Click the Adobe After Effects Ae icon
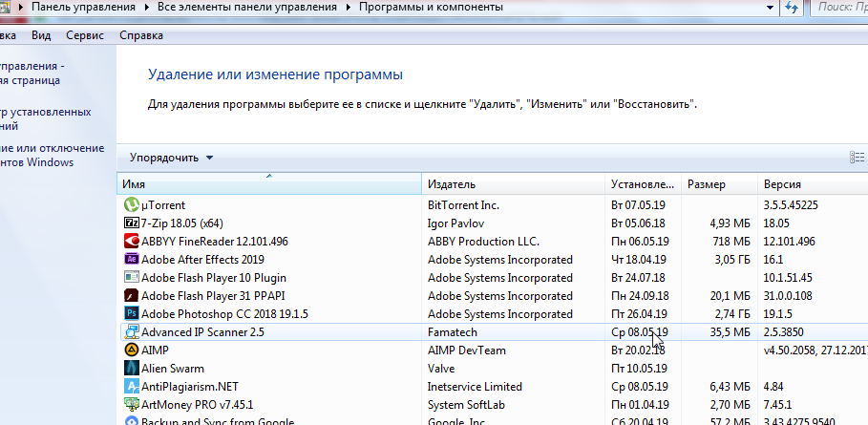The image size is (868, 425). [x=131, y=259]
